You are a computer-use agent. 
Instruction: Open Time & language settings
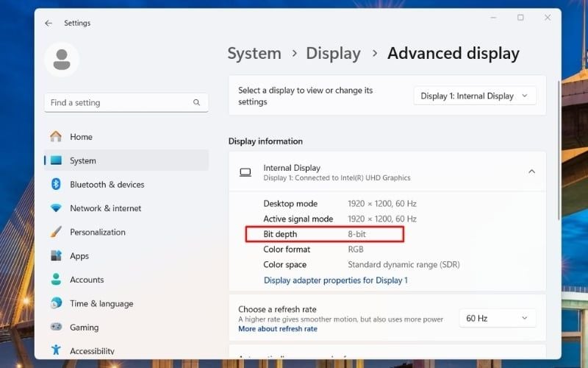tap(101, 303)
